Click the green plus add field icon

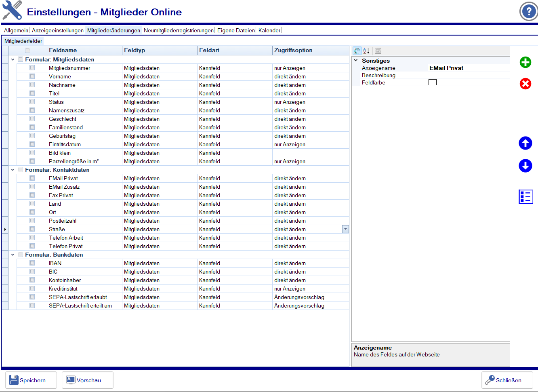coord(525,62)
